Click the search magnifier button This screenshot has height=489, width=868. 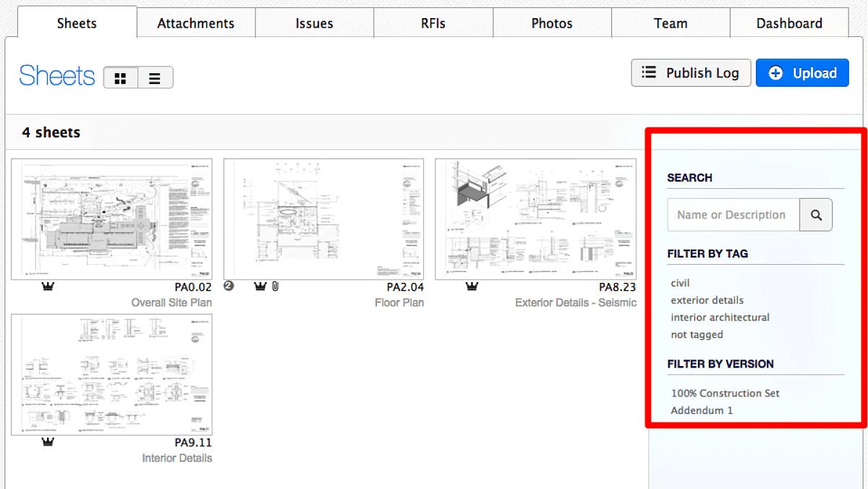pos(816,215)
